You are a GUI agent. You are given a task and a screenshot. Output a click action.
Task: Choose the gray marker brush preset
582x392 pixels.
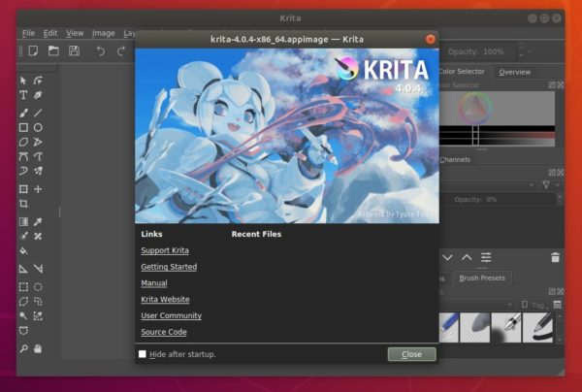[x=474, y=327]
